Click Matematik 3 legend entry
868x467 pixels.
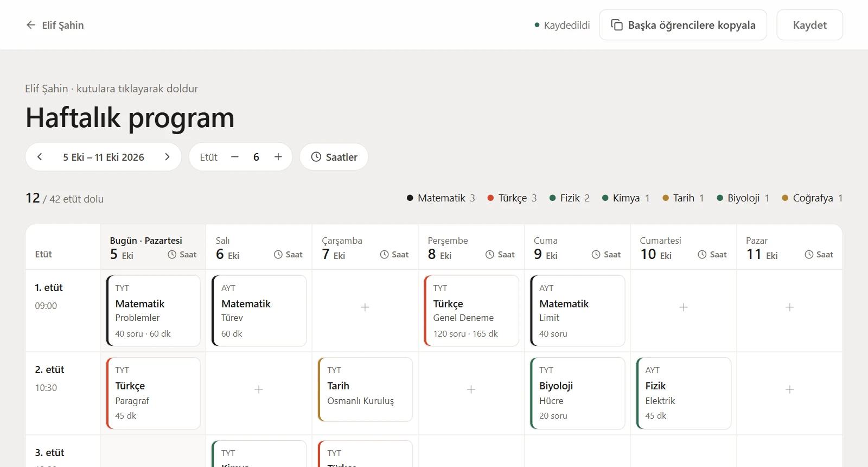tap(441, 198)
